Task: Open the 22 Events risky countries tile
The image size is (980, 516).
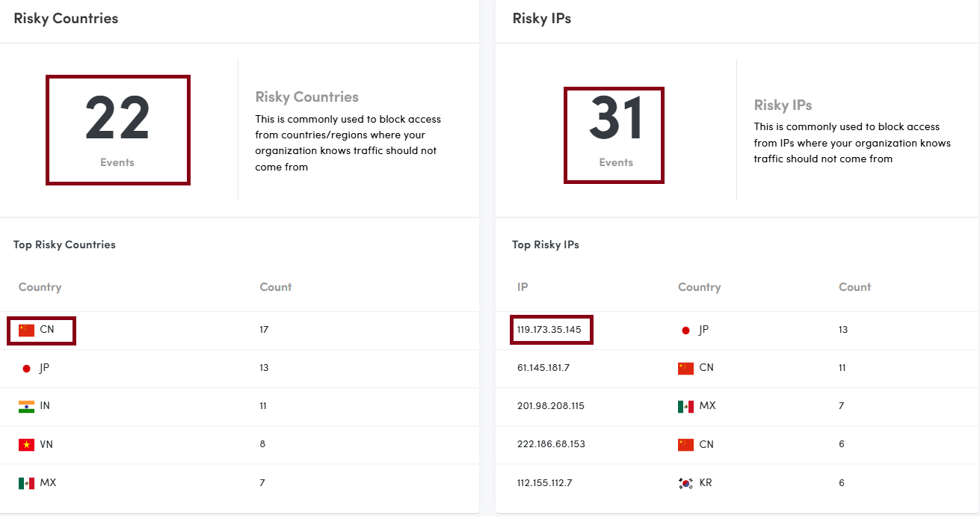Action: click(118, 129)
